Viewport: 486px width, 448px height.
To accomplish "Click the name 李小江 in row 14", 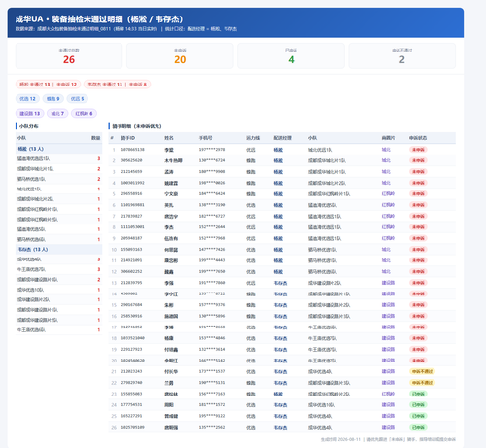I will pyautogui.click(x=171, y=294).
